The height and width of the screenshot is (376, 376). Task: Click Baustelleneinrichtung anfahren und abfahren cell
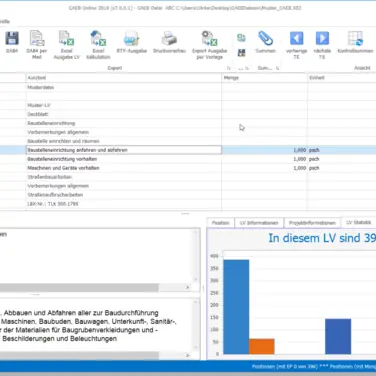[124, 150]
